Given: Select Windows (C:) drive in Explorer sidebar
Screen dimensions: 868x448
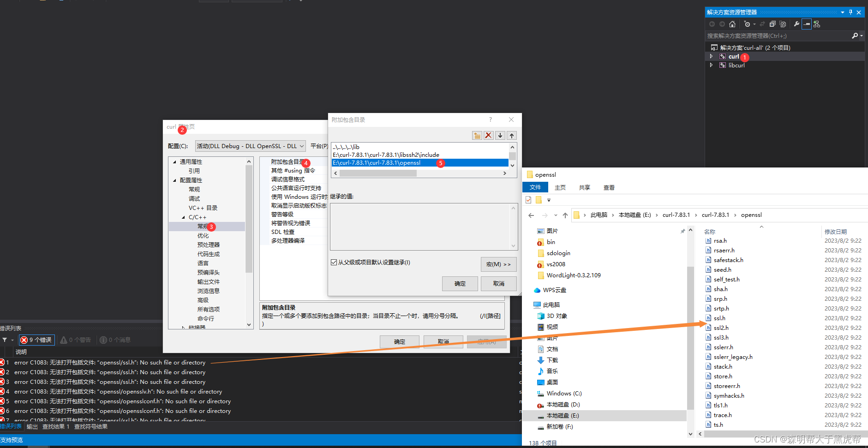Looking at the screenshot, I should (x=559, y=394).
